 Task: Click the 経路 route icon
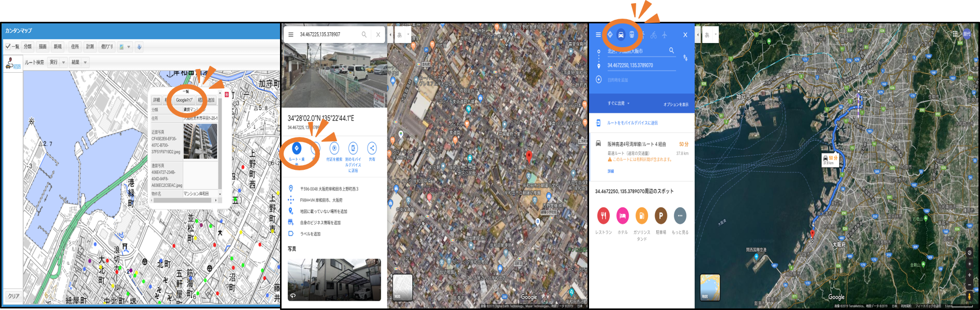click(12, 64)
